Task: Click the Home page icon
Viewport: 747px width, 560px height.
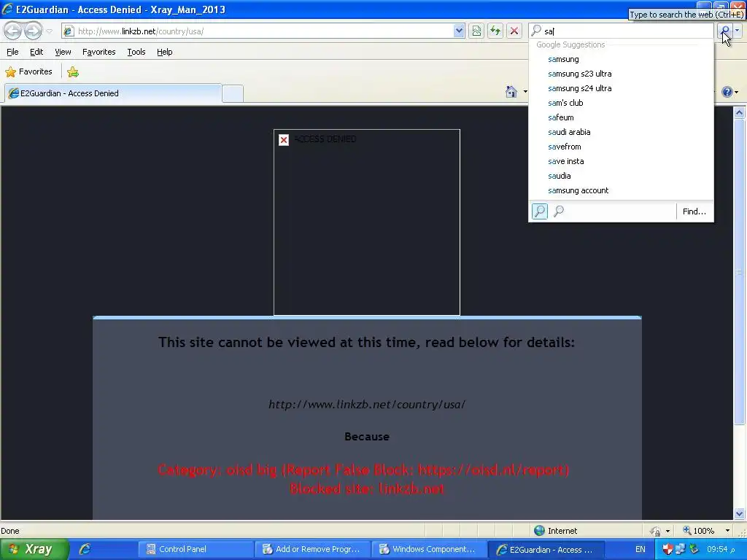Action: pos(511,91)
